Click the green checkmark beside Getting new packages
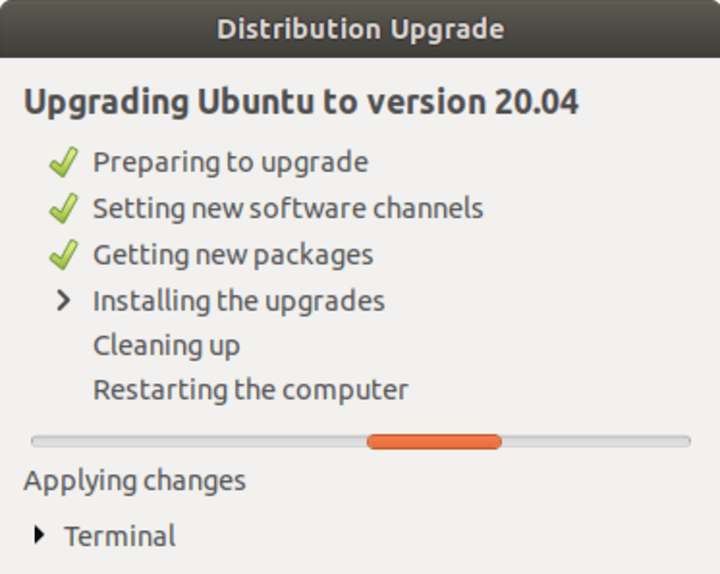720x574 pixels. (x=64, y=255)
